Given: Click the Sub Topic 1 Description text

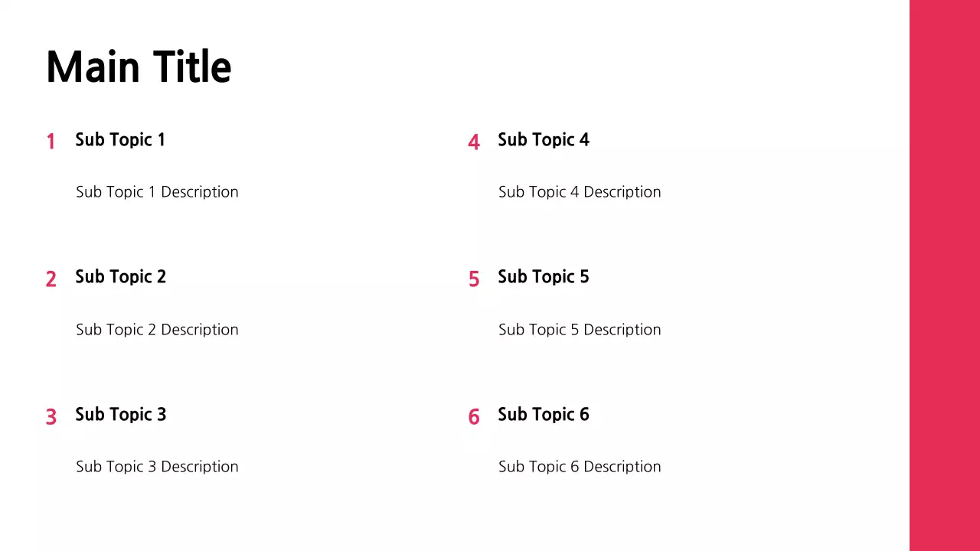Looking at the screenshot, I should pos(157,191).
